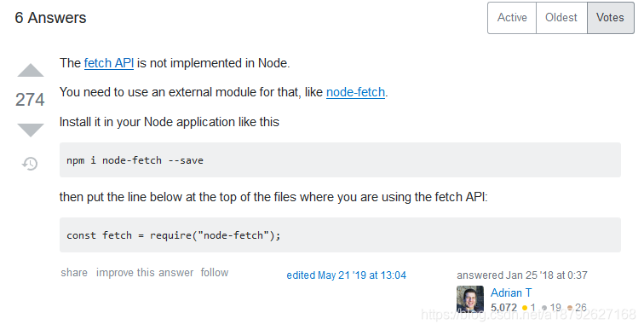Click the npm i node-fetch code block
This screenshot has height=330, width=644.
point(340,159)
